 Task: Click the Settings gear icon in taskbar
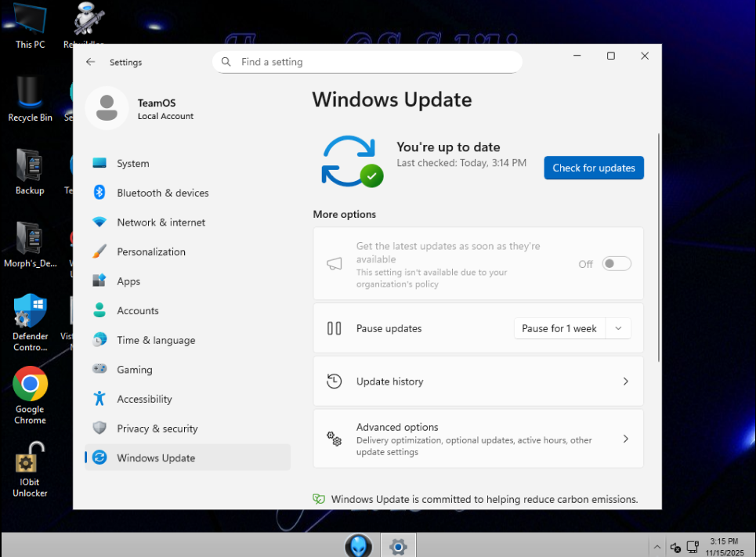click(x=398, y=546)
